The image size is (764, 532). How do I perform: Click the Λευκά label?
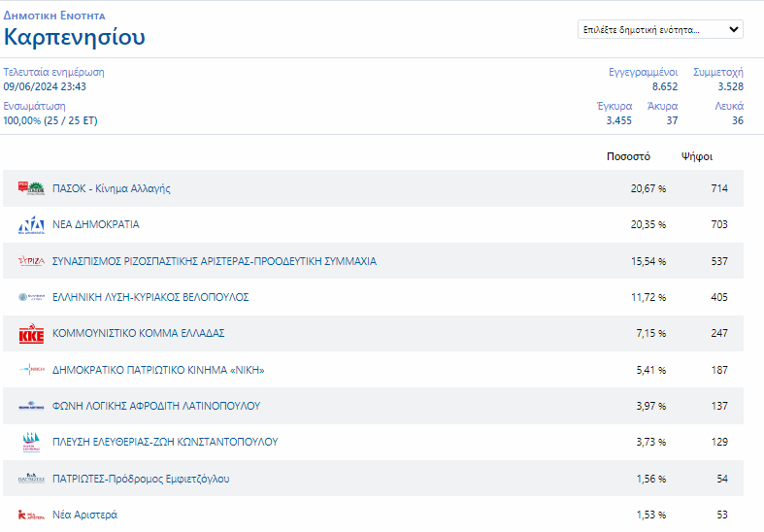click(729, 106)
